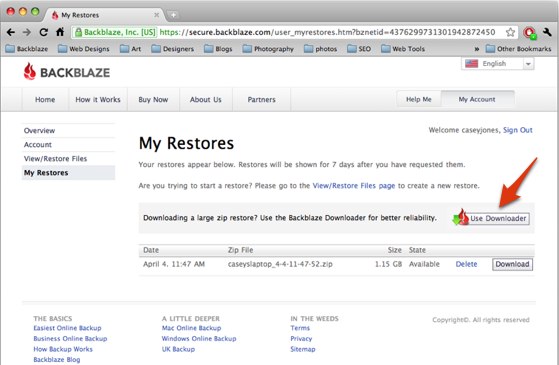Reload the page with the refresh icon
Image resolution: width=559 pixels, height=365 pixels.
click(x=43, y=32)
